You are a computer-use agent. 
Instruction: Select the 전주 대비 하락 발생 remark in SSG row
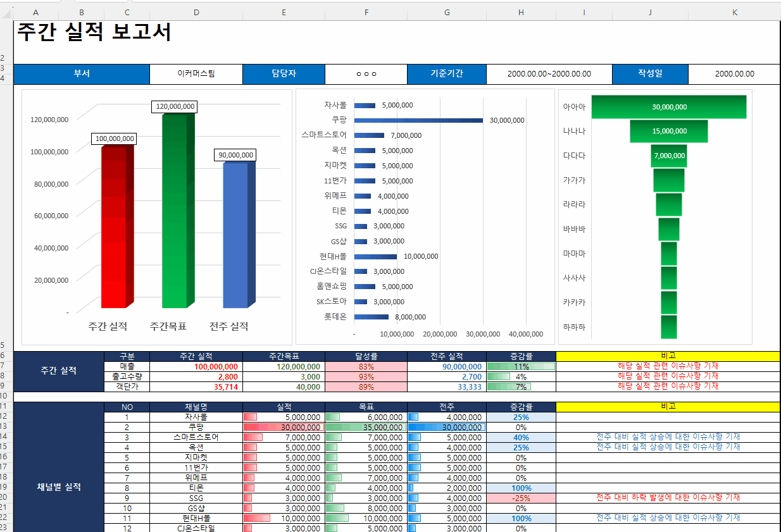point(668,498)
